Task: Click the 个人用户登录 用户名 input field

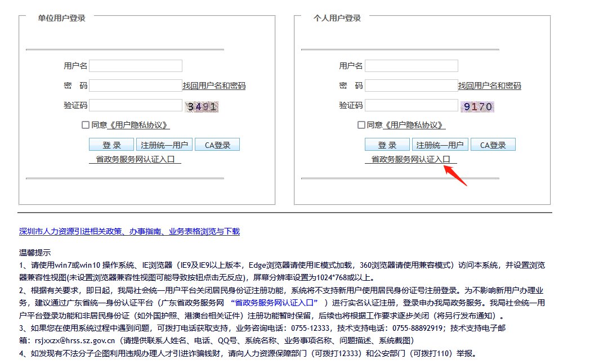Action: [412, 66]
